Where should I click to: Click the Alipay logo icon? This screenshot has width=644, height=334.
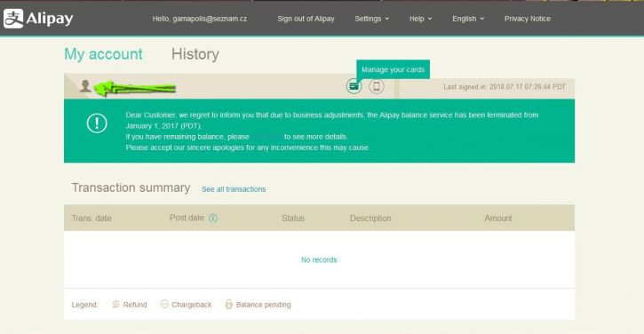tap(13, 19)
